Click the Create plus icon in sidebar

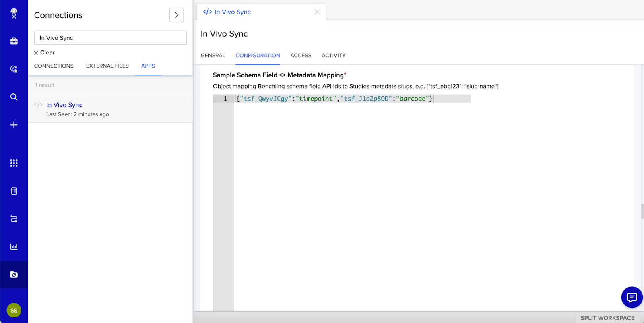(x=14, y=125)
